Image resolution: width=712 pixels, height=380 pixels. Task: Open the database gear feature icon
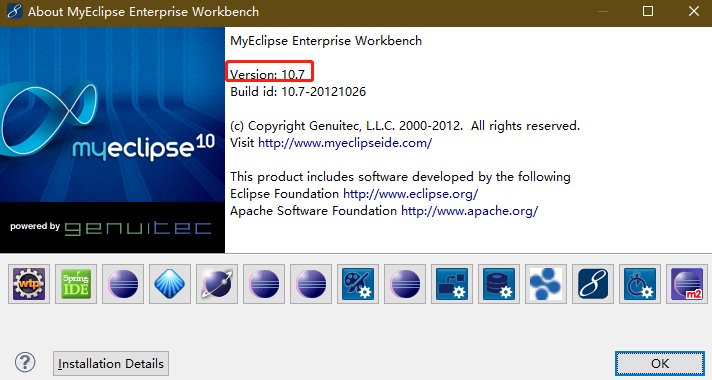499,284
